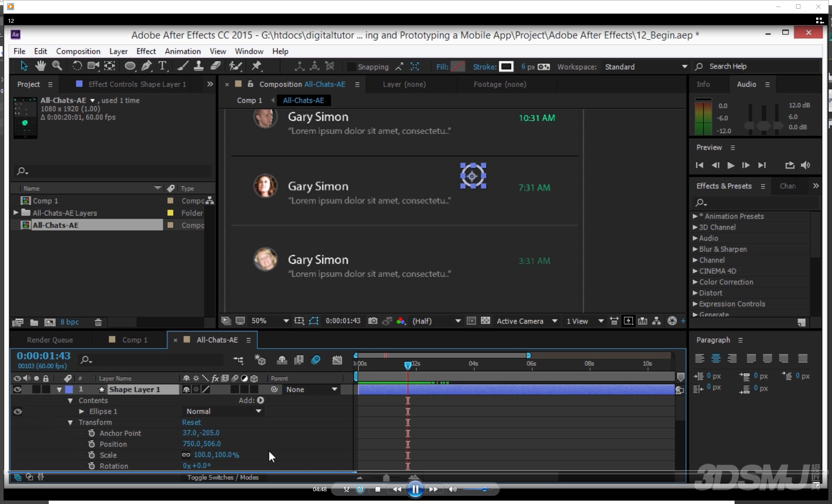The height and width of the screenshot is (504, 832).
Task: Click the create new folder icon in Project panel
Action: [34, 322]
